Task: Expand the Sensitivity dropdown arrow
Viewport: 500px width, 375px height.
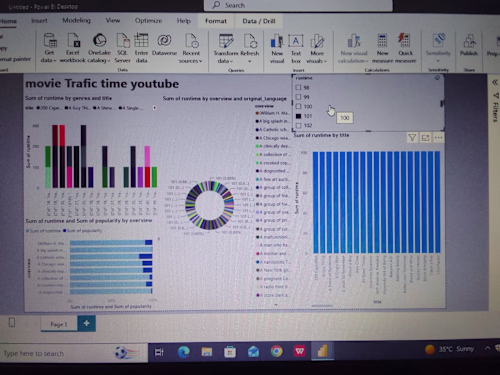Action: coord(438,61)
